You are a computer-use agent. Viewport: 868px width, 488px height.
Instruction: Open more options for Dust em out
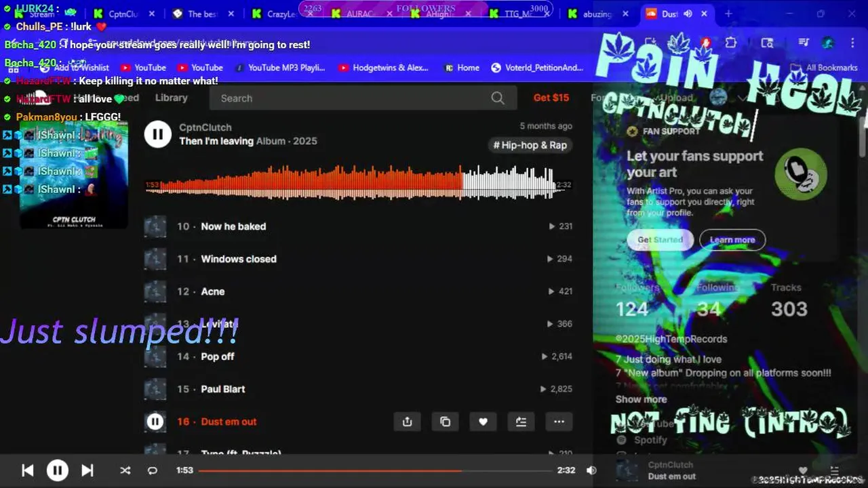pyautogui.click(x=559, y=422)
